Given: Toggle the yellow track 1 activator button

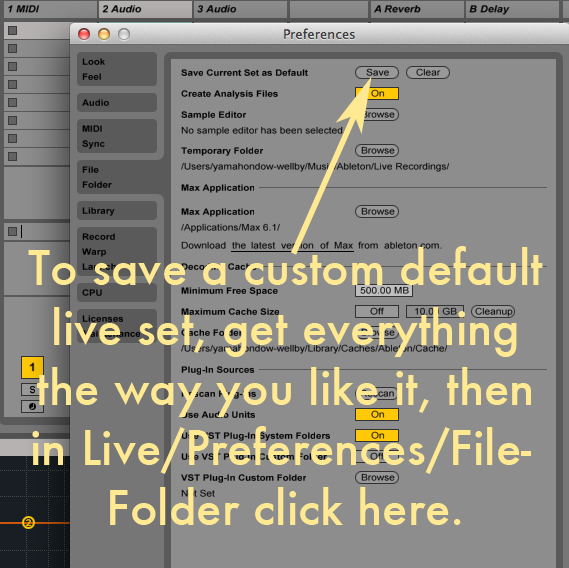Looking at the screenshot, I should 32,367.
